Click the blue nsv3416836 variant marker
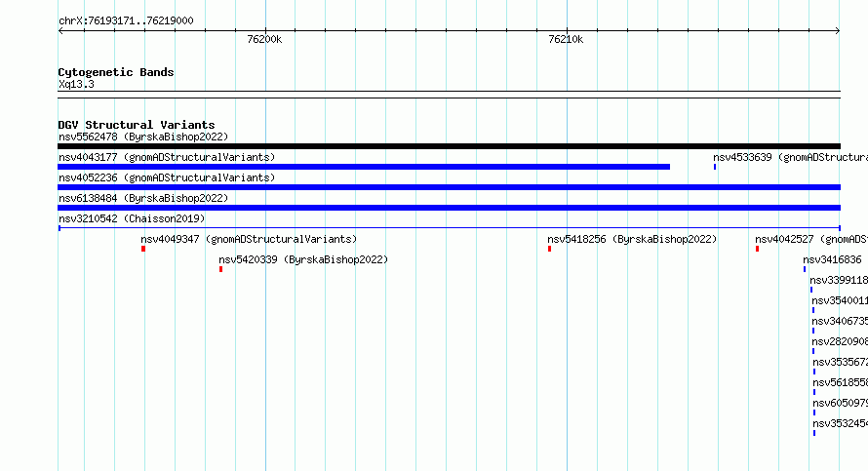The width and height of the screenshot is (868, 471). (x=805, y=269)
